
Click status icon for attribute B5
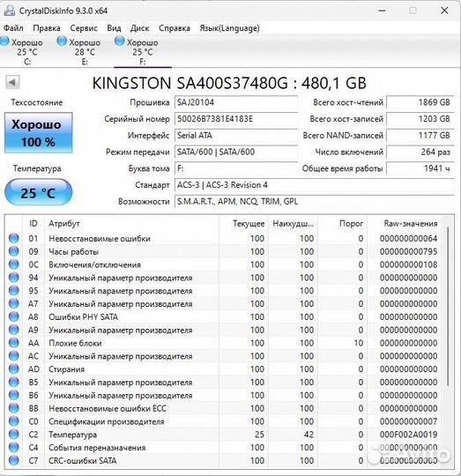tap(13, 382)
